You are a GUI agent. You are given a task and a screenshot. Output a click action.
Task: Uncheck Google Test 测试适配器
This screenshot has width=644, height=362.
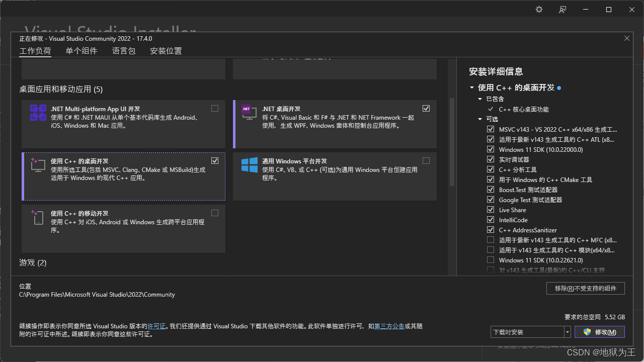coord(491,200)
